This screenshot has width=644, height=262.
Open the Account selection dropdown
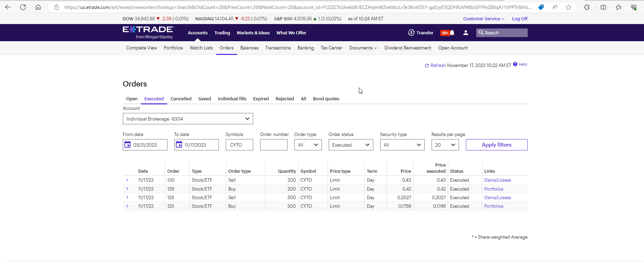click(x=188, y=119)
